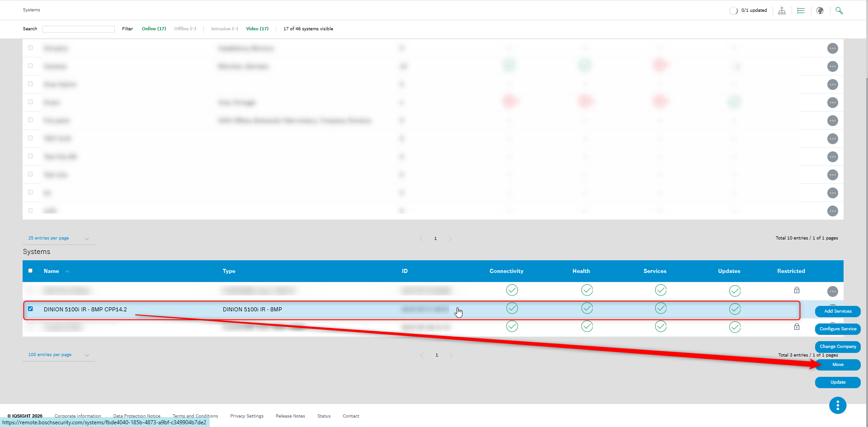This screenshot has width=868, height=427.
Task: Click Updates status checkmark in DINION row
Action: coord(735,309)
